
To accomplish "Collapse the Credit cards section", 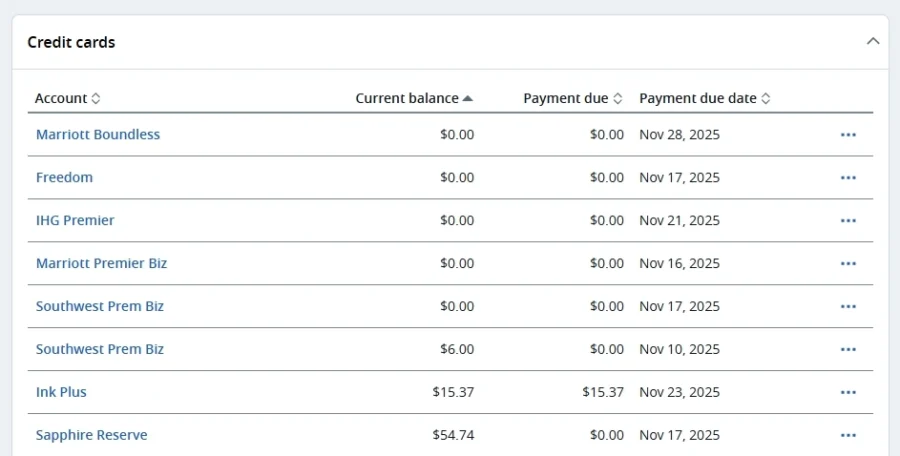I will click(872, 42).
